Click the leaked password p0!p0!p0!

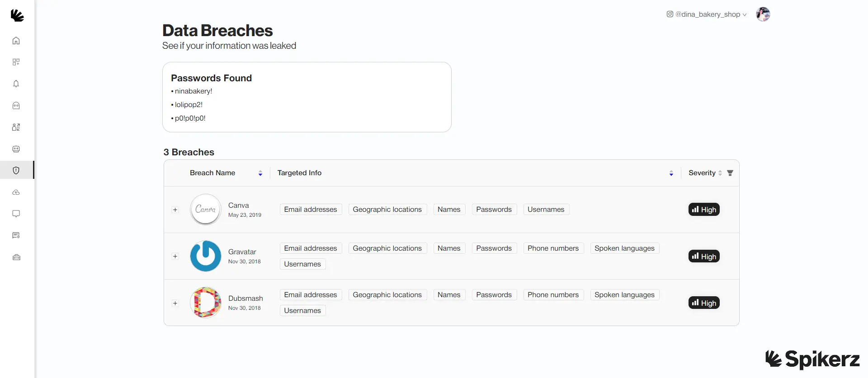[190, 118]
